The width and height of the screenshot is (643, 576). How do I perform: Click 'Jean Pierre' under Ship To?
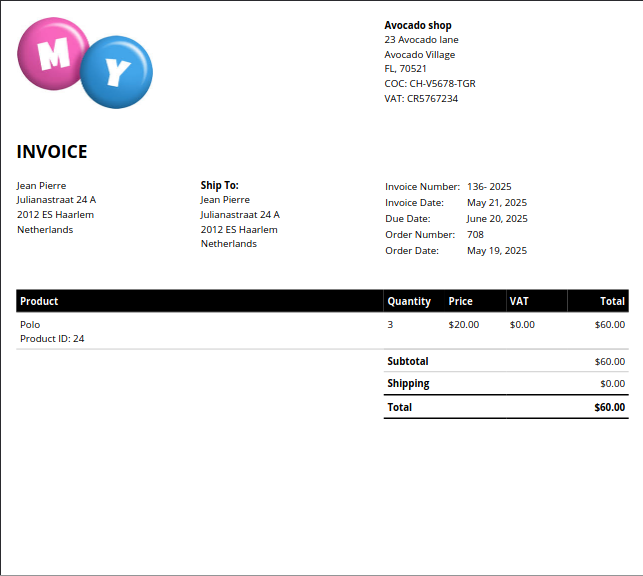click(225, 200)
